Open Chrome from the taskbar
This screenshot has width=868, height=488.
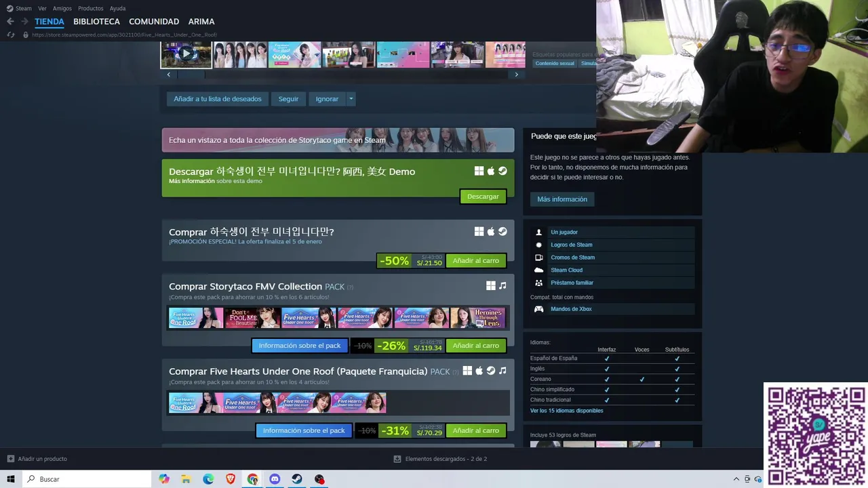pyautogui.click(x=252, y=479)
